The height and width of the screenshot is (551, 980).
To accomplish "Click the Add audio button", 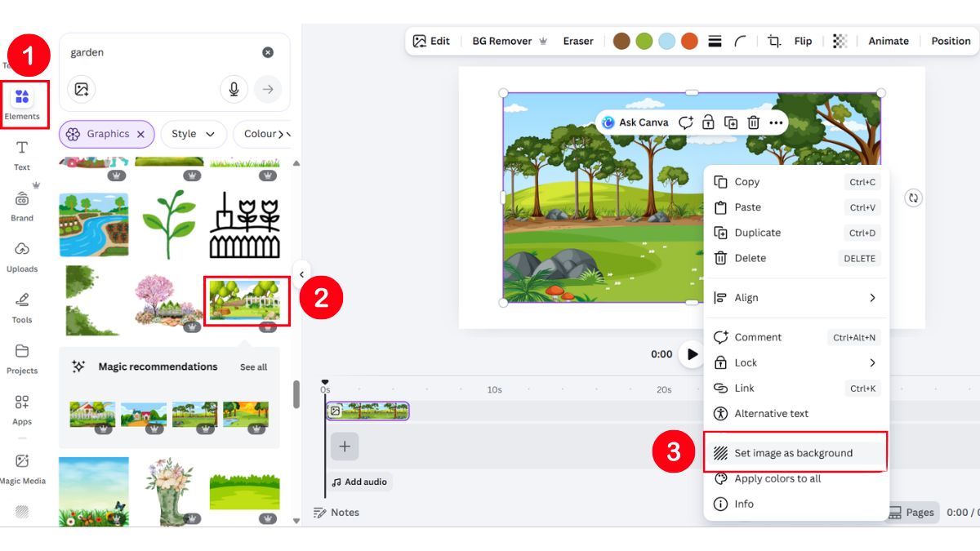I will (359, 482).
